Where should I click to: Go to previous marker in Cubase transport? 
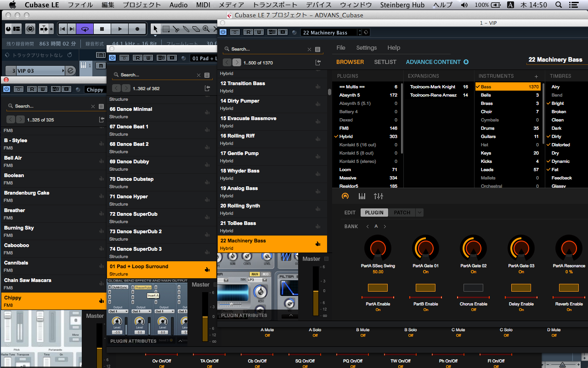(x=63, y=29)
